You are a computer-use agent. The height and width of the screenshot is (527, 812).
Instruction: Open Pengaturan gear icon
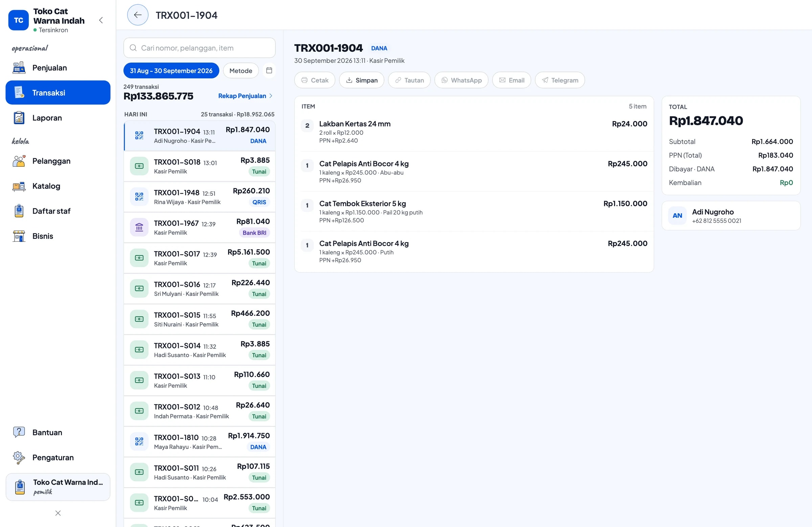pos(19,457)
